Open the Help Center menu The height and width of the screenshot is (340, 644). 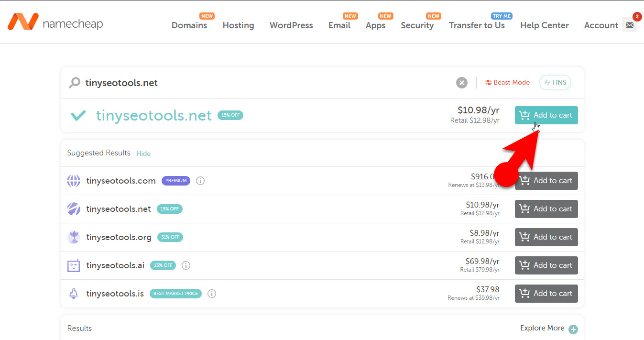[545, 25]
